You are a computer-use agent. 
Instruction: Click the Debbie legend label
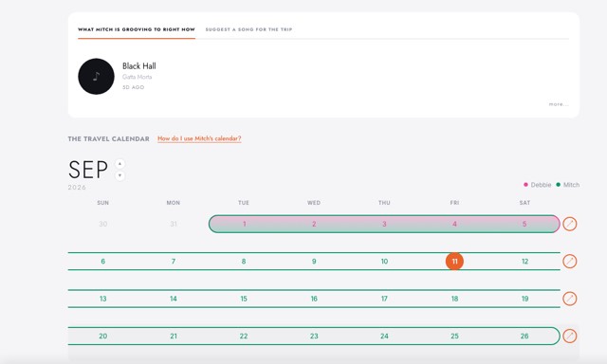click(x=541, y=185)
